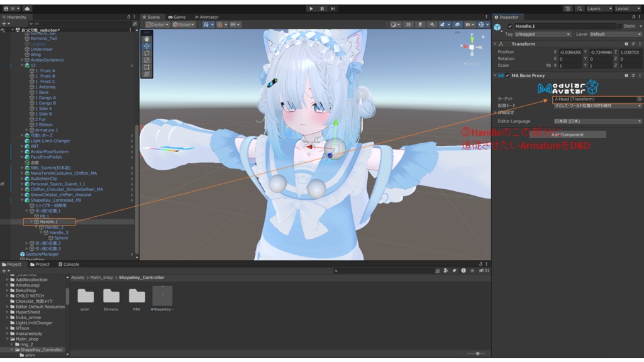
Task: Select the Move tool in Scene toolbar
Action: (147, 46)
